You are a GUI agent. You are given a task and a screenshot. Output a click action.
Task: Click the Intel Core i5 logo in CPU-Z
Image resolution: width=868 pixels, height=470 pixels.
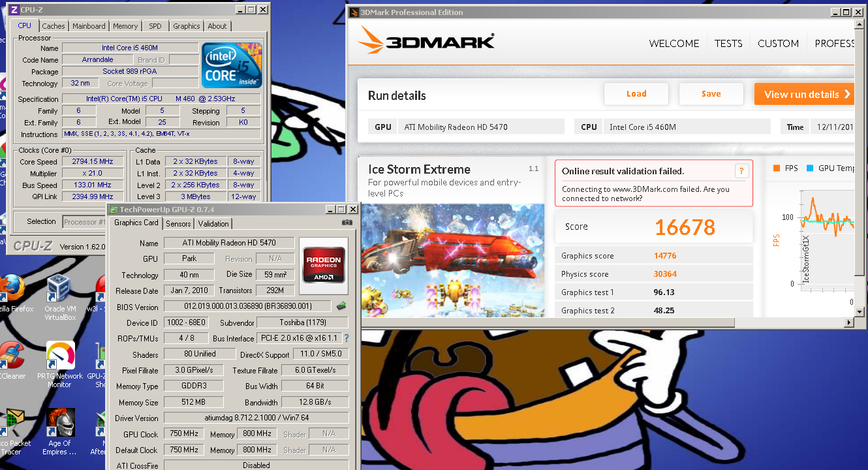point(232,65)
